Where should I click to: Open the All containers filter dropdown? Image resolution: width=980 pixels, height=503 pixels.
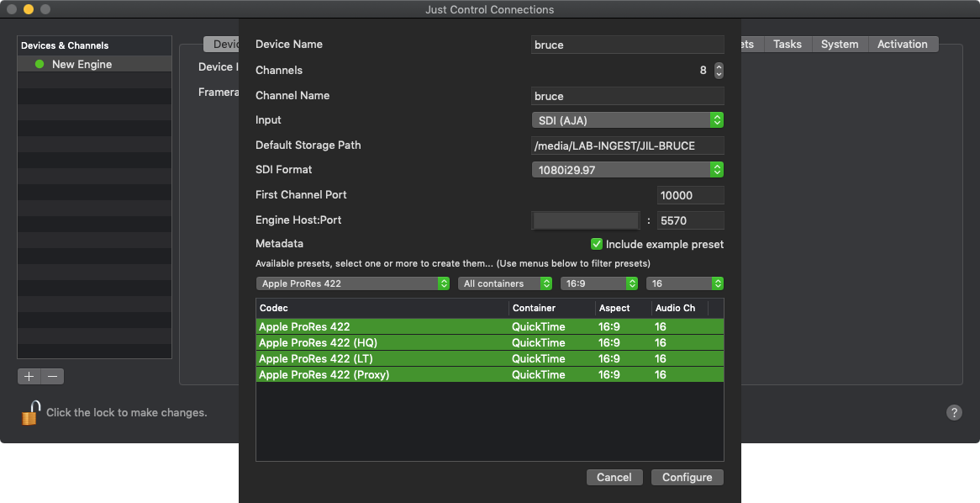click(x=505, y=283)
